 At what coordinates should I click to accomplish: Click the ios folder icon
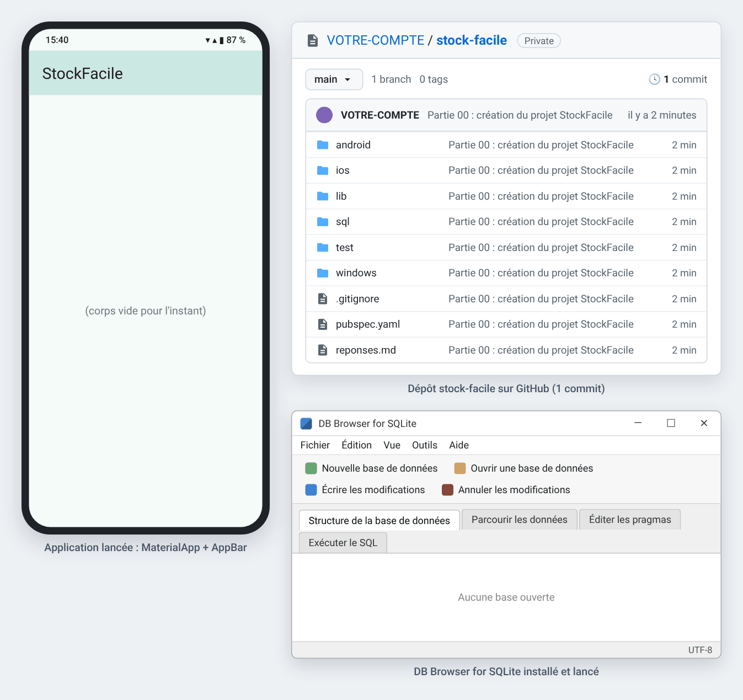pyautogui.click(x=323, y=170)
